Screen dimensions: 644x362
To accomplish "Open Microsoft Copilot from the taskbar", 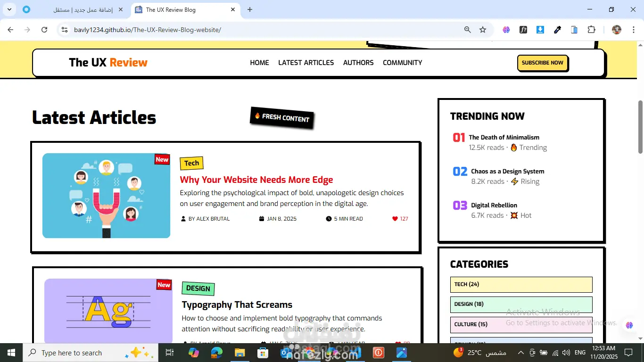I will (194, 353).
